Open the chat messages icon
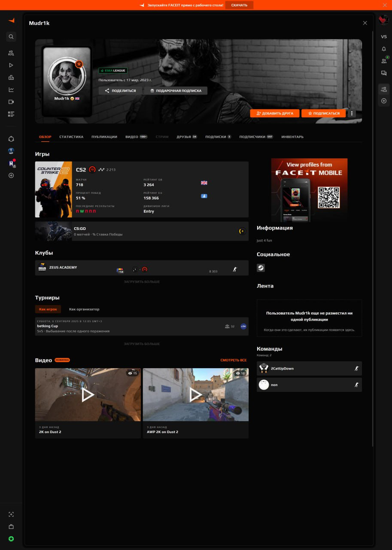 (x=384, y=73)
